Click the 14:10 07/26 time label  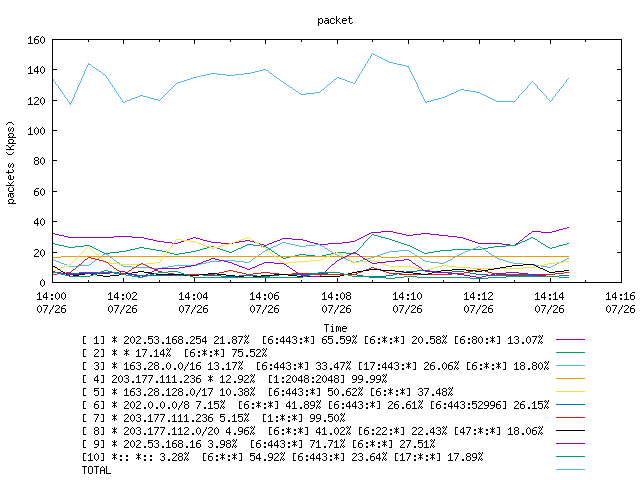pos(407,302)
